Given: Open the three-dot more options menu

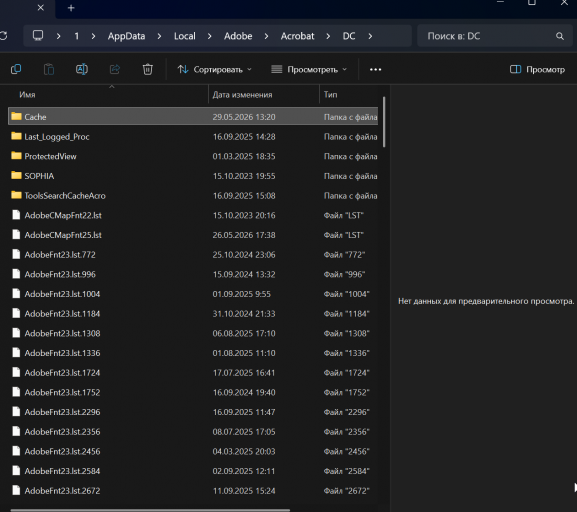Looking at the screenshot, I should [375, 70].
